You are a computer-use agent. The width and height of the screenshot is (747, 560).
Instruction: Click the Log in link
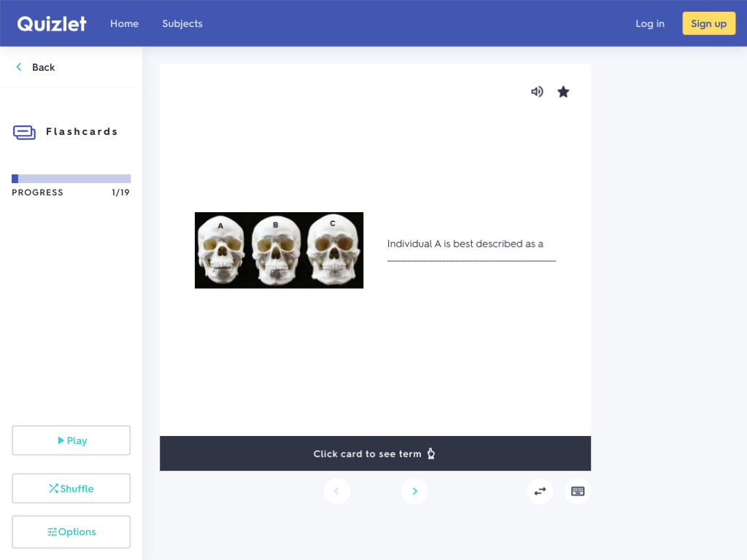[x=650, y=23]
